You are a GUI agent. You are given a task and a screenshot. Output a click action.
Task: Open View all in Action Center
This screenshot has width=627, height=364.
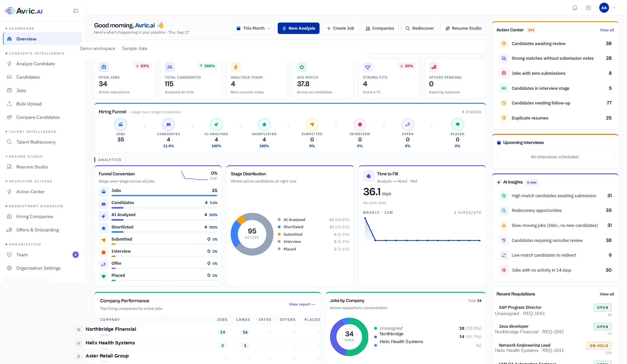[x=607, y=30]
